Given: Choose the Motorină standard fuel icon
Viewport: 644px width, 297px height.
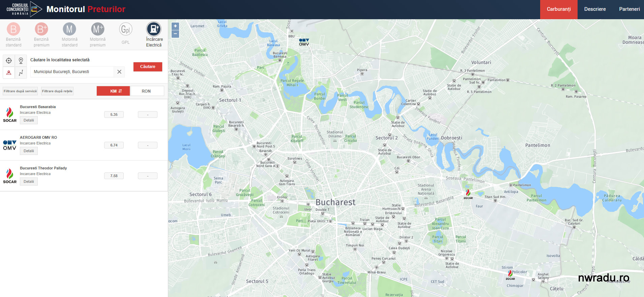Looking at the screenshot, I should [x=69, y=29].
